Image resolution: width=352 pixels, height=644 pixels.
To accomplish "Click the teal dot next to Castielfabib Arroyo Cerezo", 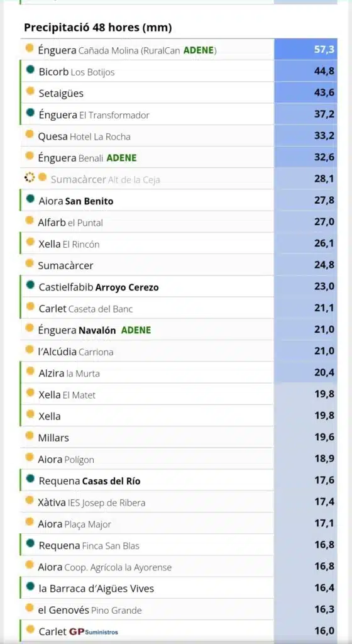I will point(30,285).
